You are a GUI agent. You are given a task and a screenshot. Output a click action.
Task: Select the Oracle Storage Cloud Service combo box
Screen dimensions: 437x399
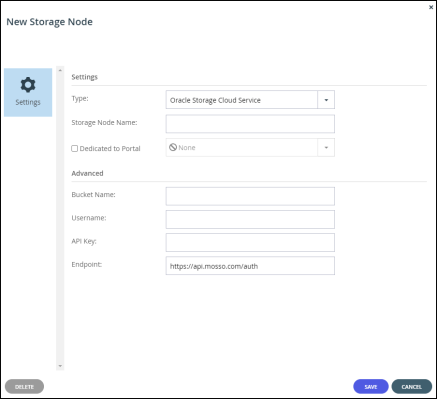250,100
